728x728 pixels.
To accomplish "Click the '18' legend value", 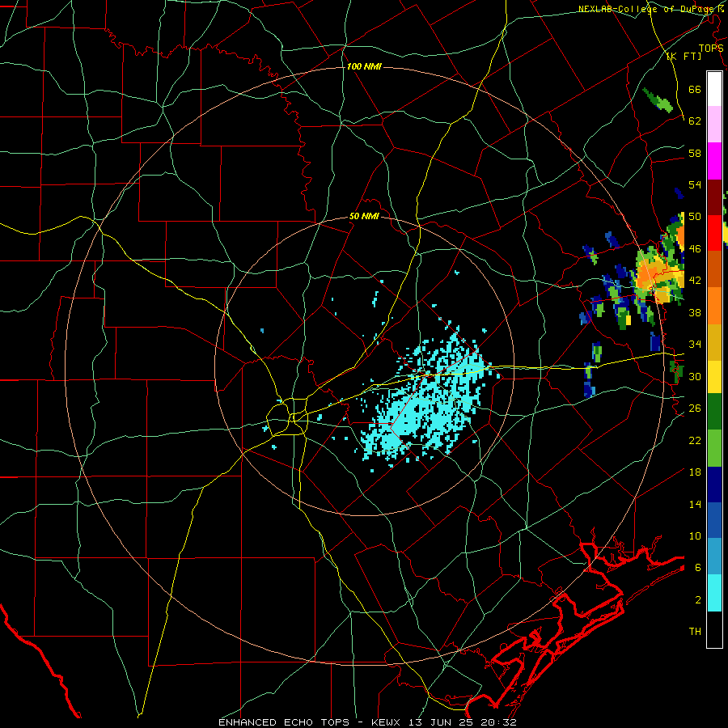I will tap(695, 472).
